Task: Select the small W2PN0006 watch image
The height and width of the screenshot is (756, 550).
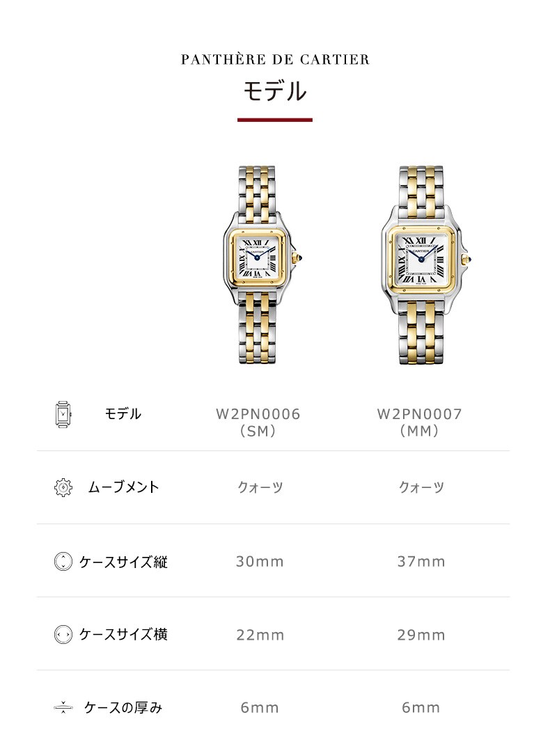Action: pos(262,265)
